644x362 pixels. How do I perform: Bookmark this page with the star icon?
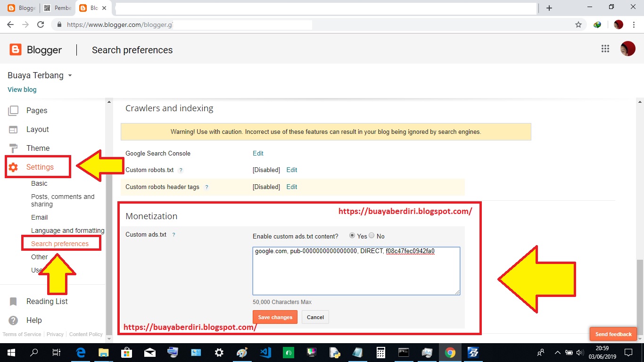(x=578, y=25)
